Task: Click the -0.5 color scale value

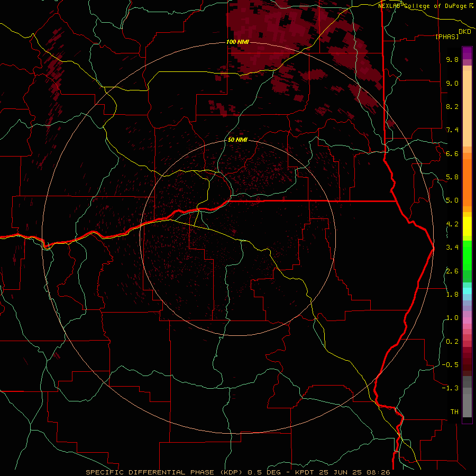Action: coord(450,365)
